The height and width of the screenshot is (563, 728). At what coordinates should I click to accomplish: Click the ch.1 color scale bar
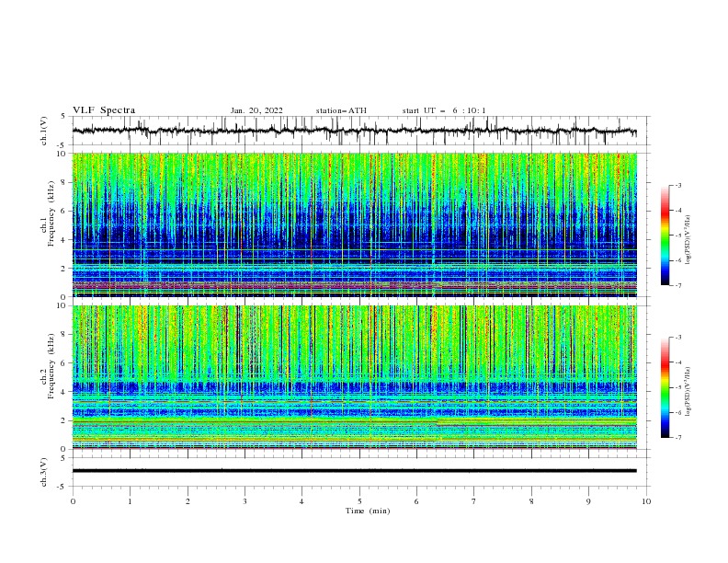click(665, 235)
